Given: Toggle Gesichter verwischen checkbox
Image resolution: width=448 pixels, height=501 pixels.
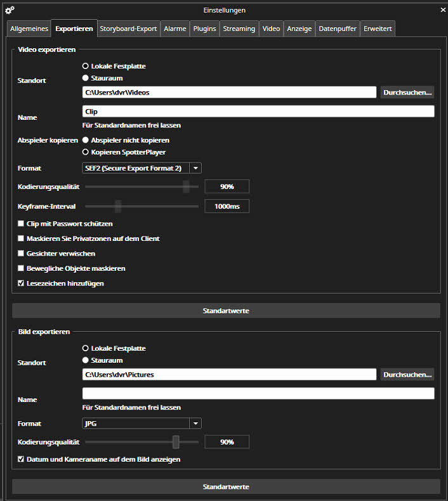Looking at the screenshot, I should [x=22, y=254].
